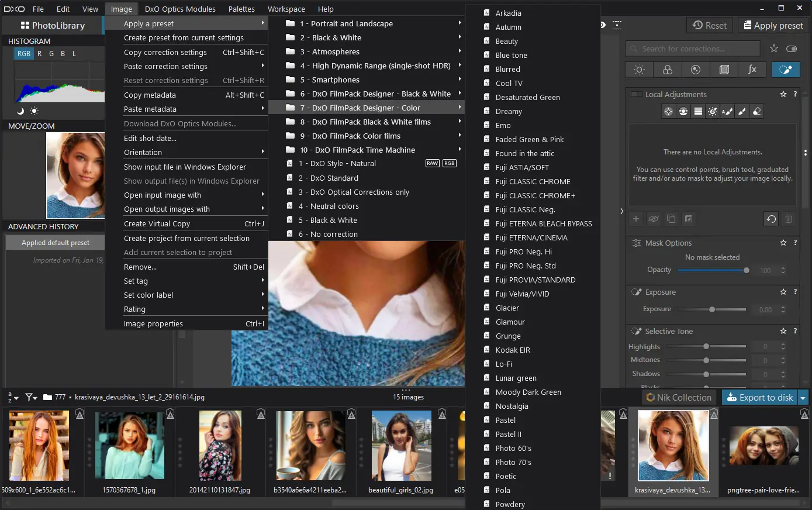Select the Eraser tool in Local Adjustments
Viewport: 812px width, 510px height.
(x=757, y=111)
